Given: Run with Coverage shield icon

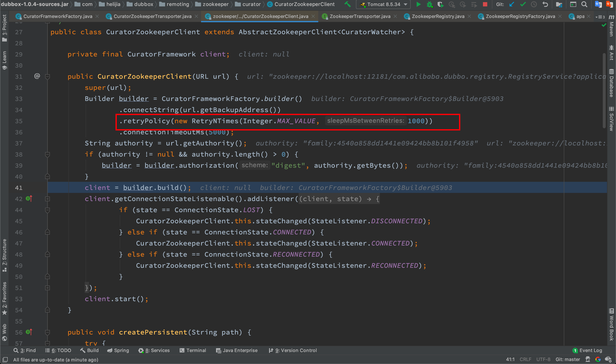Looking at the screenshot, I should [x=440, y=4].
